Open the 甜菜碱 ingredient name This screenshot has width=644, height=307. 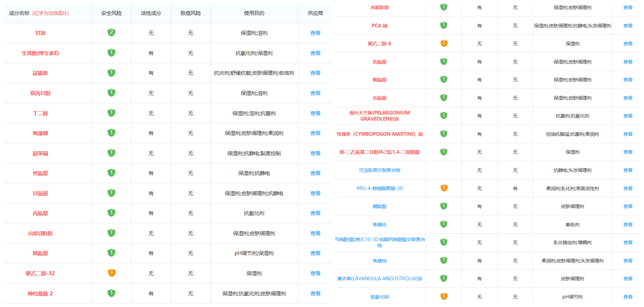(40, 153)
